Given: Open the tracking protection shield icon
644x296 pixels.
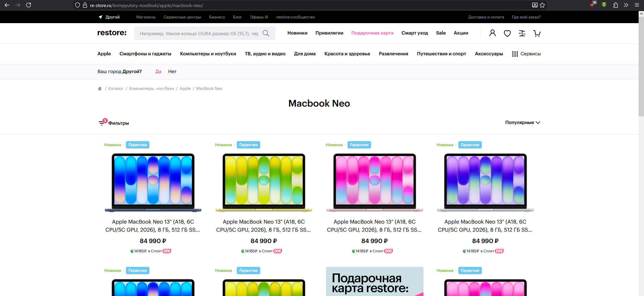Looking at the screenshot, I should pyautogui.click(x=78, y=5).
